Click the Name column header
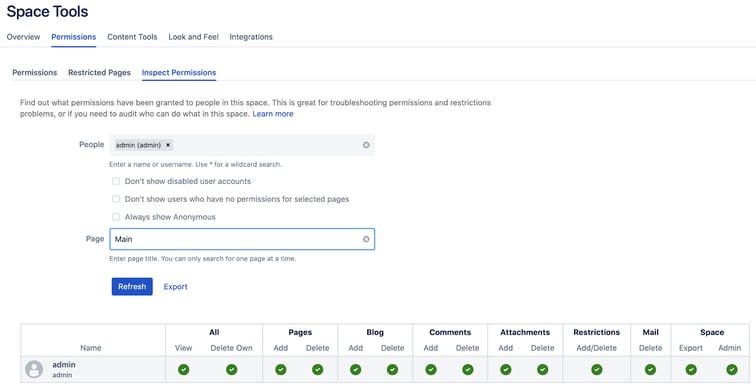The height and width of the screenshot is (388, 756). [91, 348]
